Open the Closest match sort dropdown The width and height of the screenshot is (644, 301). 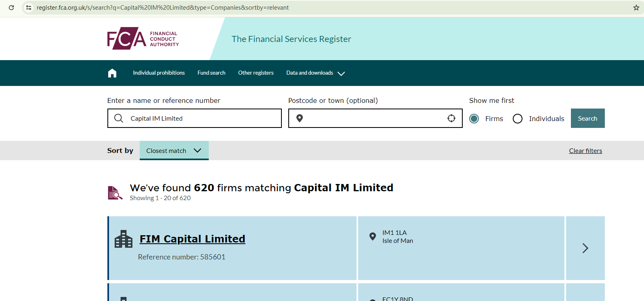pos(174,150)
